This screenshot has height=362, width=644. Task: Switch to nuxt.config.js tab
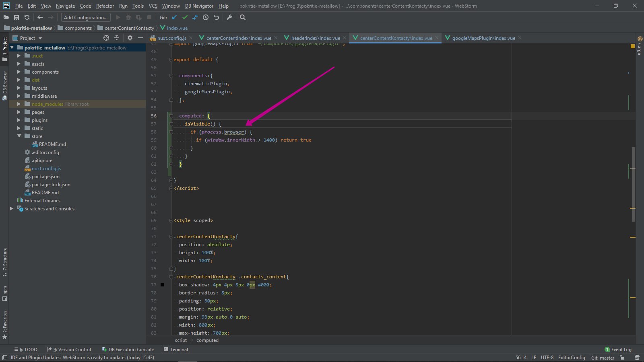click(x=171, y=38)
